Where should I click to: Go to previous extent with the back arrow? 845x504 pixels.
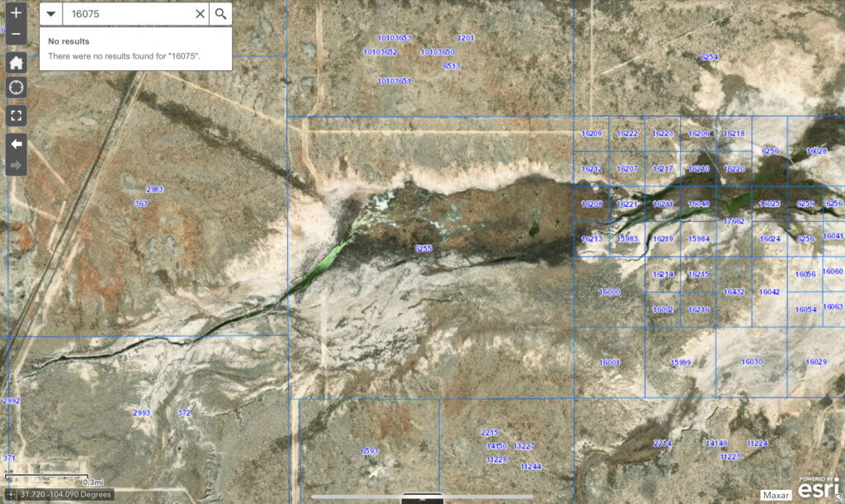pos(16,144)
